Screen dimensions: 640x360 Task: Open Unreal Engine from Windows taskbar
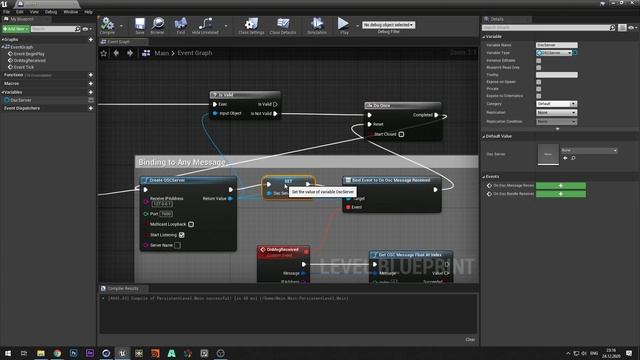[122, 353]
